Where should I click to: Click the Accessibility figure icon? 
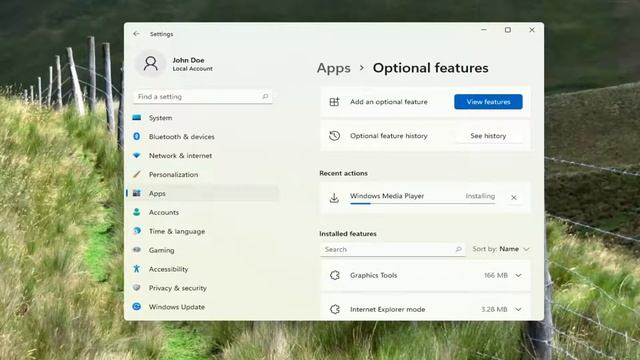tap(137, 269)
